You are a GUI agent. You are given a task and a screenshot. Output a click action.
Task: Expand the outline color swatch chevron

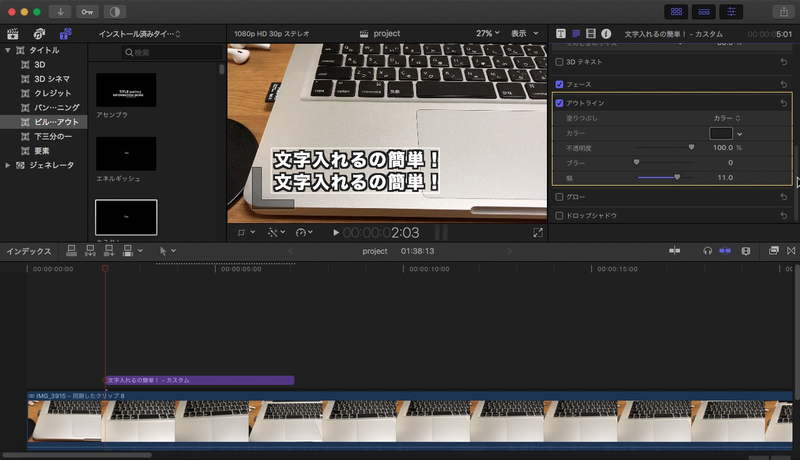pyautogui.click(x=740, y=134)
